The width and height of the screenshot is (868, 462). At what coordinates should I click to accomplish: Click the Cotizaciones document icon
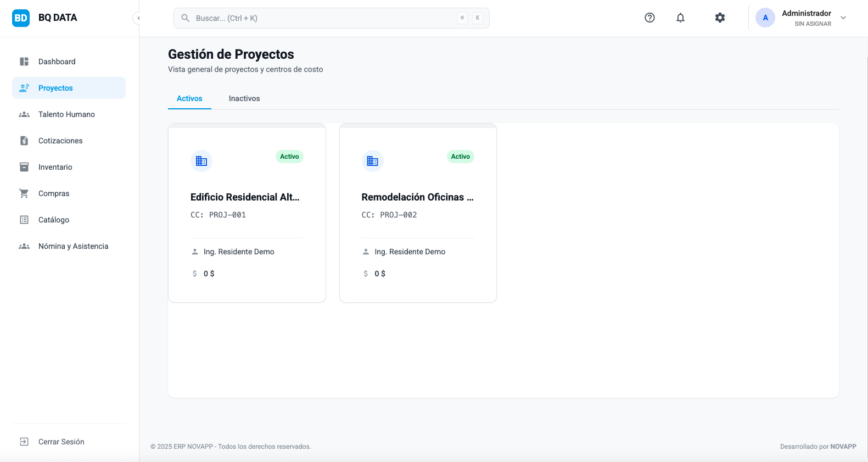[24, 141]
